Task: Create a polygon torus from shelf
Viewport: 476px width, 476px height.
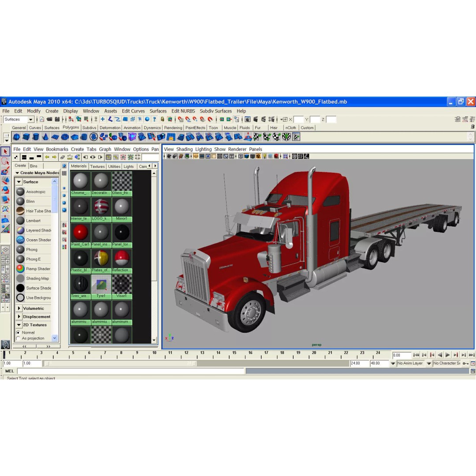Action: (x=65, y=137)
